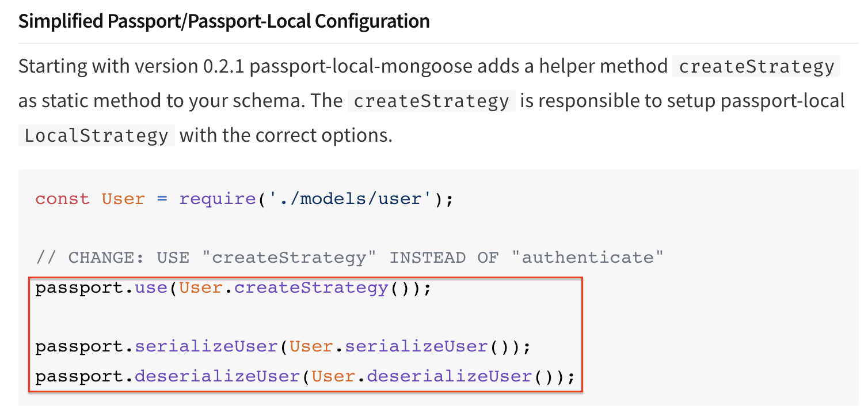Click the text "as static method to your schema"
The height and width of the screenshot is (416, 868).
(x=160, y=101)
